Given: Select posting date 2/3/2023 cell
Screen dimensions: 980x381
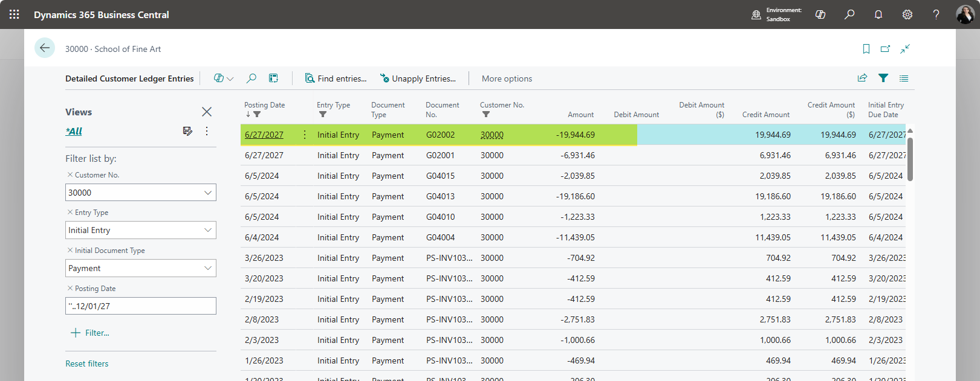Looking at the screenshot, I should (262, 340).
